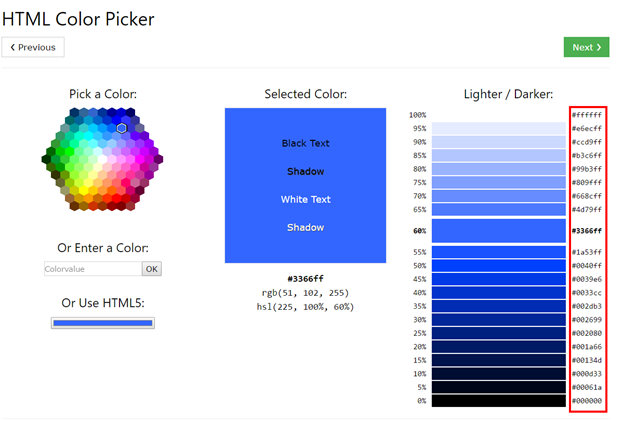Click the Colorvalue text input field

click(x=92, y=269)
